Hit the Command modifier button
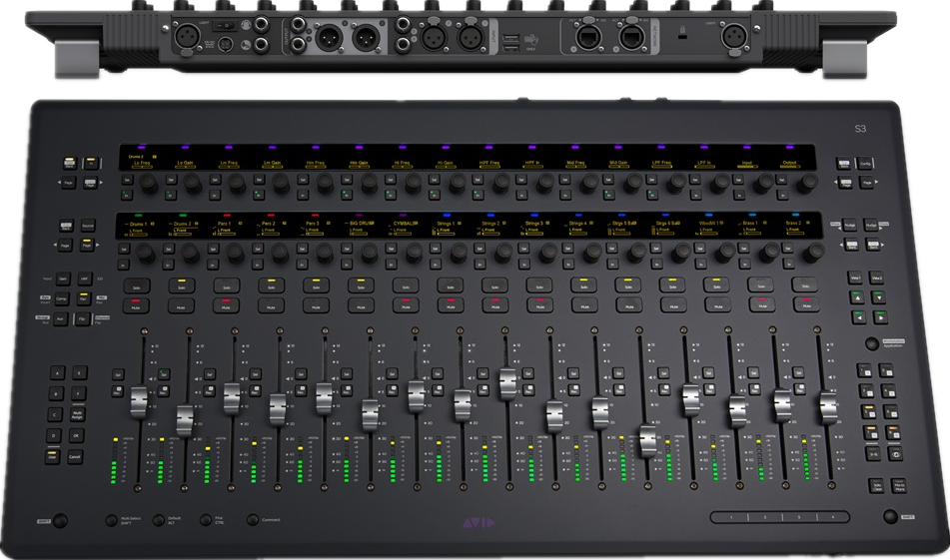This screenshot has height=560, width=950. 253,519
